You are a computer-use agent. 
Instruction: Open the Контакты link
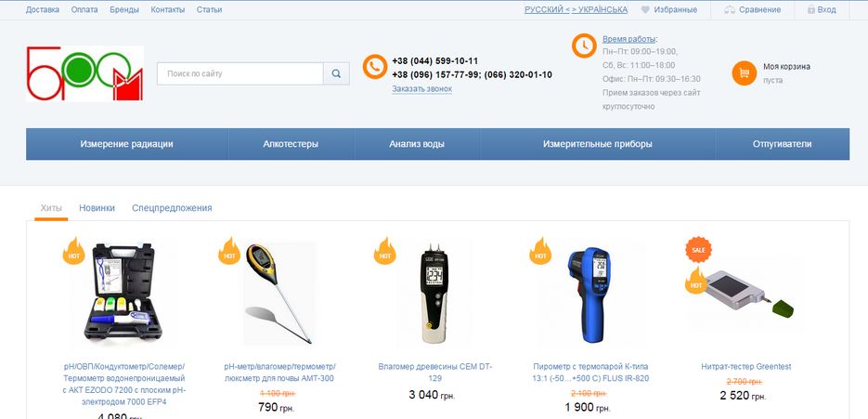click(x=168, y=9)
